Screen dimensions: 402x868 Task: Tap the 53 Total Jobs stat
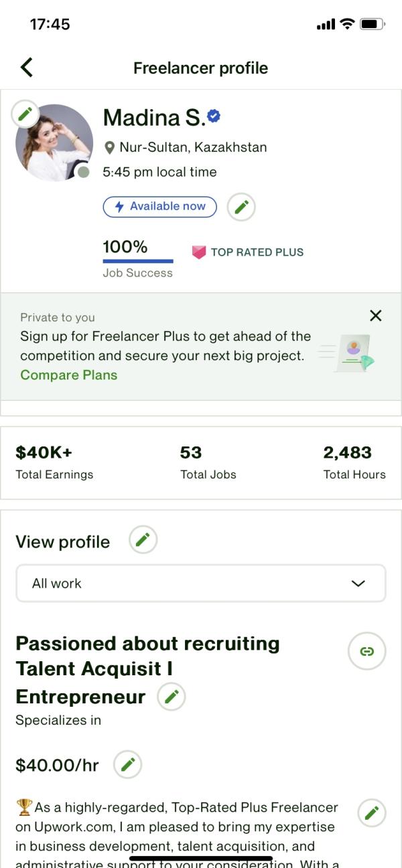click(208, 463)
